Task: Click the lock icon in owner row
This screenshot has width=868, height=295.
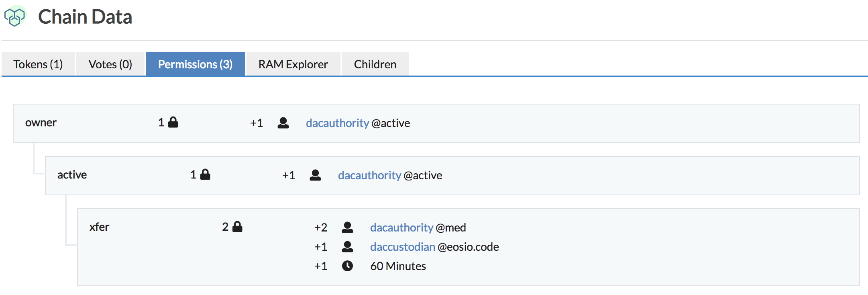Action: click(173, 122)
